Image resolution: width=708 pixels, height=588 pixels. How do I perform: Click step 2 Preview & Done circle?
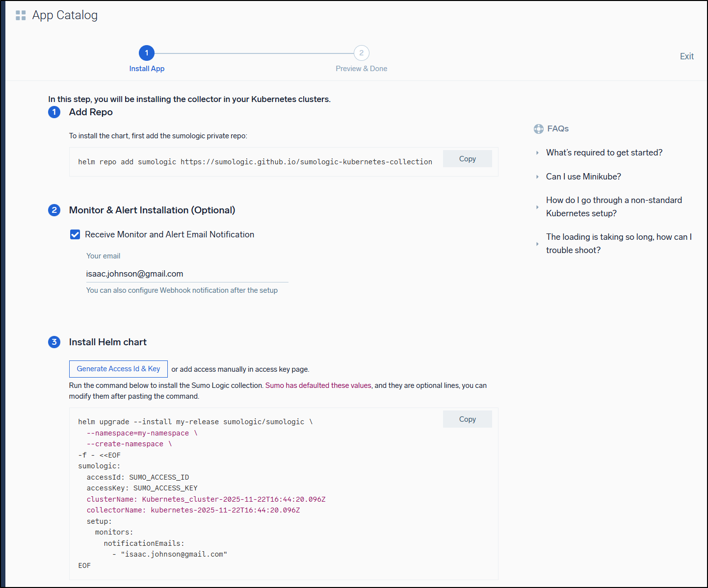(361, 53)
